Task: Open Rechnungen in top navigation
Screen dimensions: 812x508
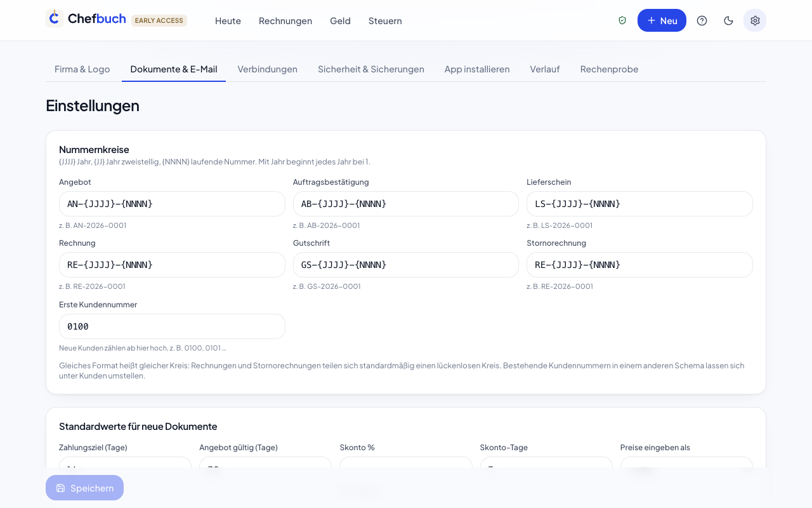Action: [x=285, y=20]
